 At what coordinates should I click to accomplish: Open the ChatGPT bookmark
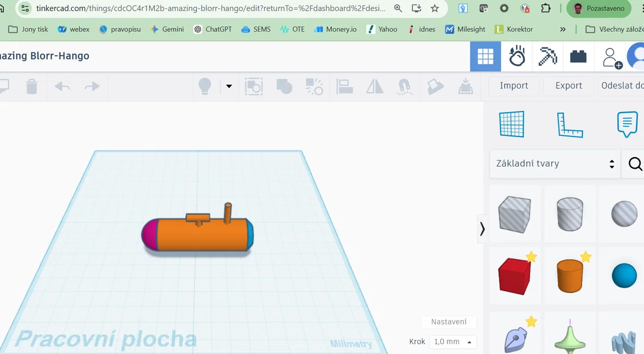pos(213,29)
